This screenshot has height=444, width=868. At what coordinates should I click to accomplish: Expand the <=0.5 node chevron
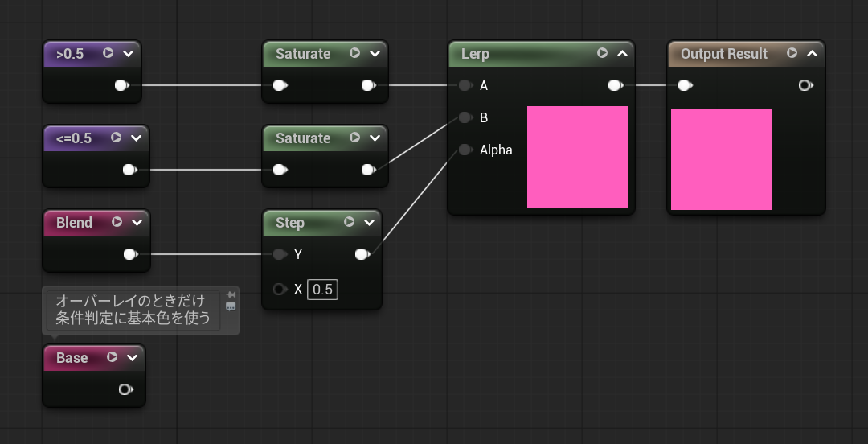(x=136, y=138)
